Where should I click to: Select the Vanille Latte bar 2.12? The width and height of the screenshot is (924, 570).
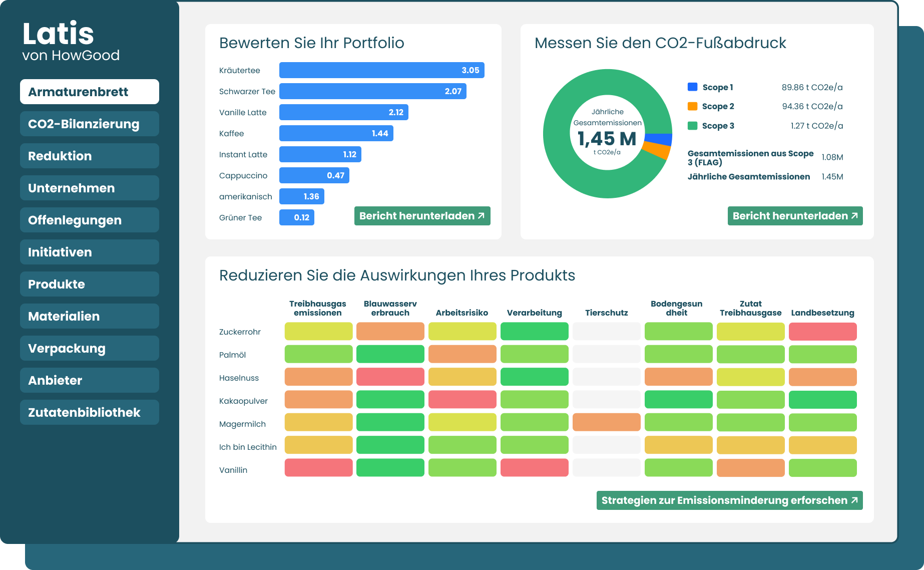tap(344, 112)
